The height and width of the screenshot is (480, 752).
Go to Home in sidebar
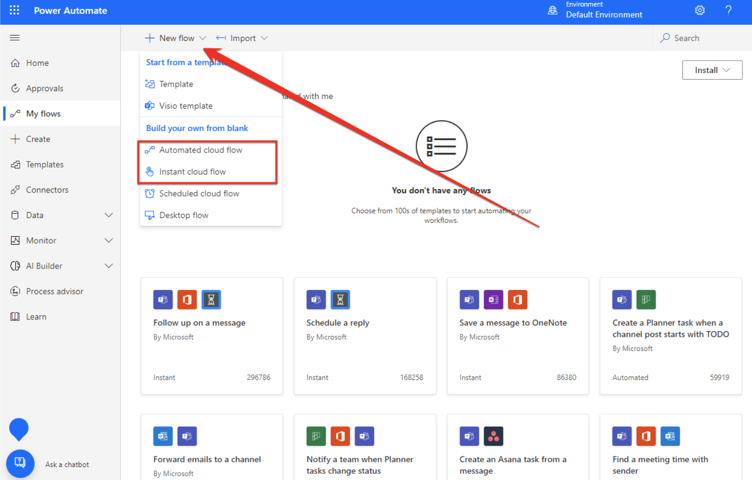pos(60,63)
